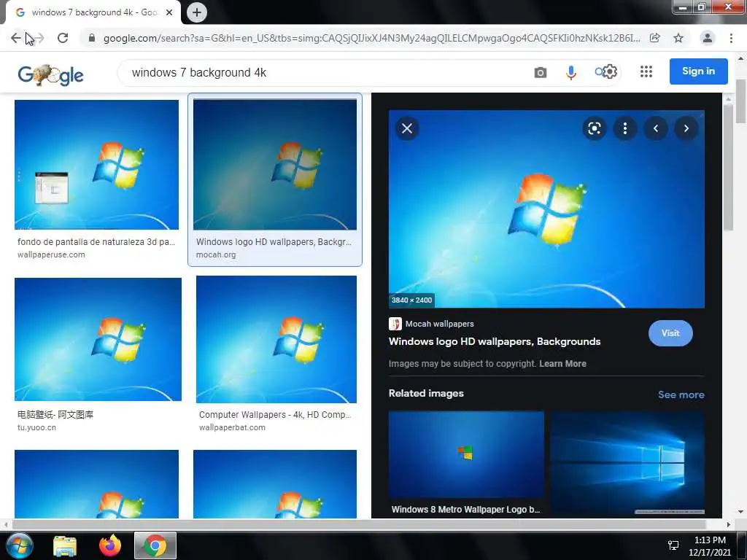Click the 3840 × 2400 size label
The height and width of the screenshot is (560, 747).
(x=411, y=300)
